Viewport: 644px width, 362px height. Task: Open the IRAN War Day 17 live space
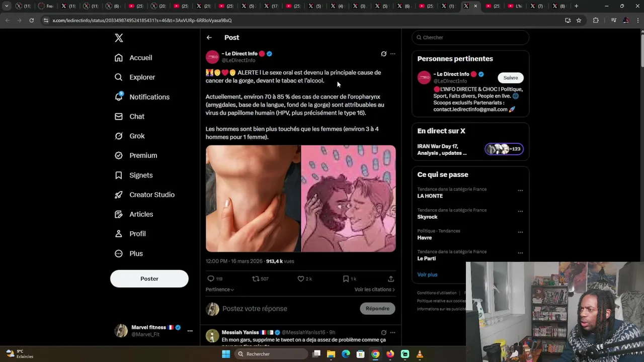[x=470, y=149]
